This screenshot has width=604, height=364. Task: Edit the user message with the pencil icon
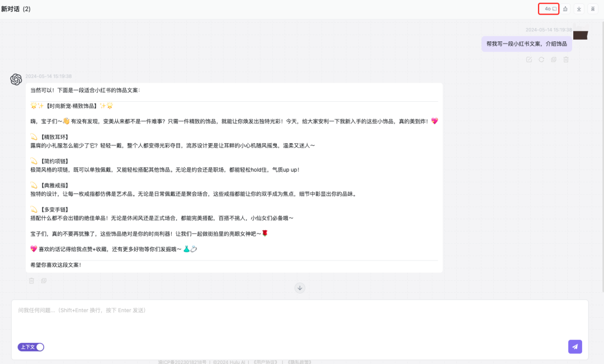pos(529,60)
